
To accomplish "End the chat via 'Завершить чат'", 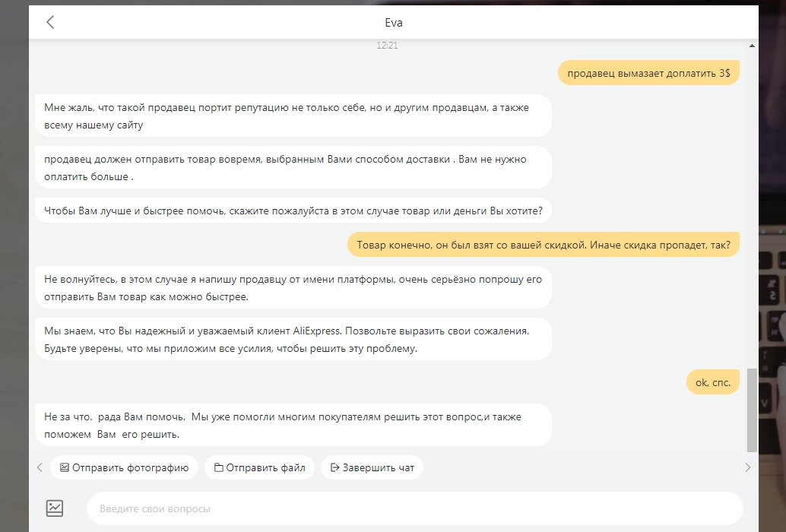I will [x=372, y=467].
